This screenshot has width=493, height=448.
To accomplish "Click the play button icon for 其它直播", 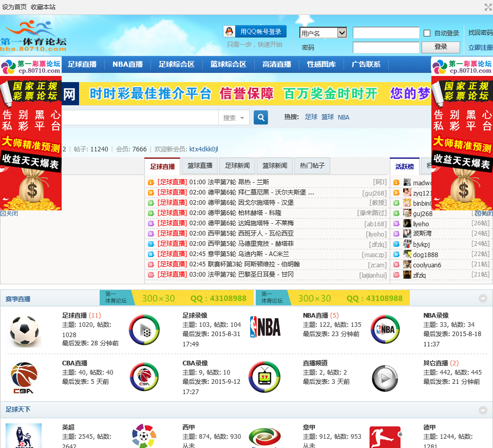I will (x=385, y=378).
